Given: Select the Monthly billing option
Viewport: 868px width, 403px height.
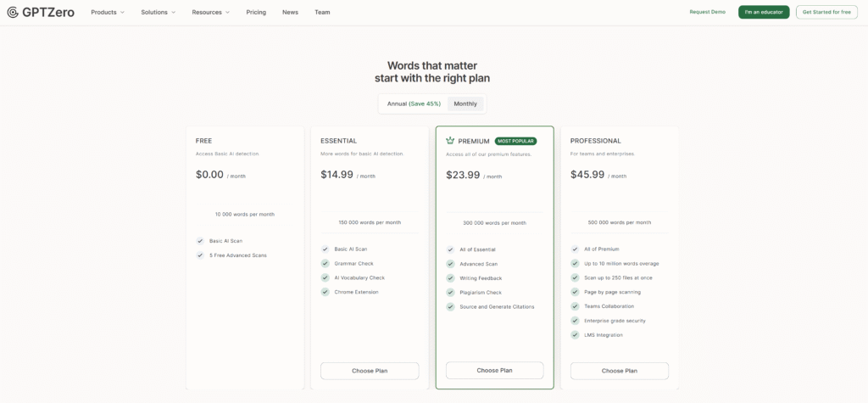Looking at the screenshot, I should click(465, 104).
